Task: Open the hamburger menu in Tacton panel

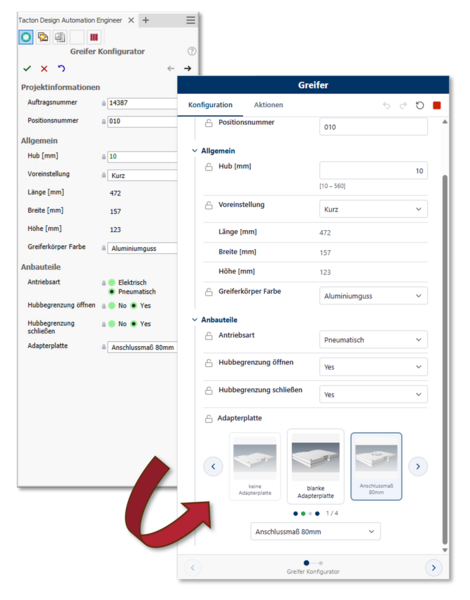Action: click(191, 20)
